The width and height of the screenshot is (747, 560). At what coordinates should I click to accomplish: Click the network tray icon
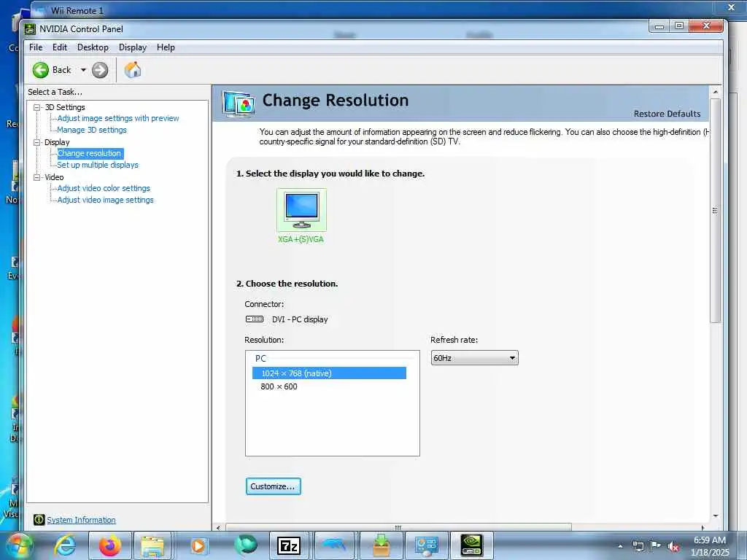638,546
